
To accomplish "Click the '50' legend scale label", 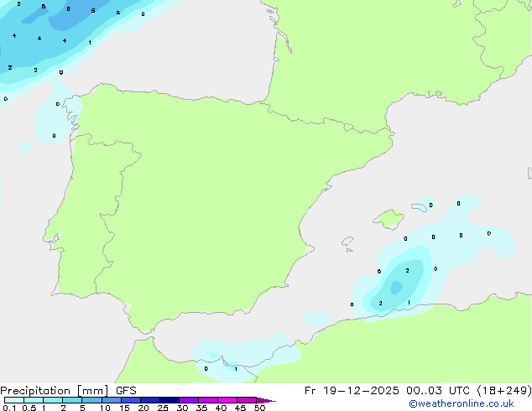I will (x=259, y=408).
